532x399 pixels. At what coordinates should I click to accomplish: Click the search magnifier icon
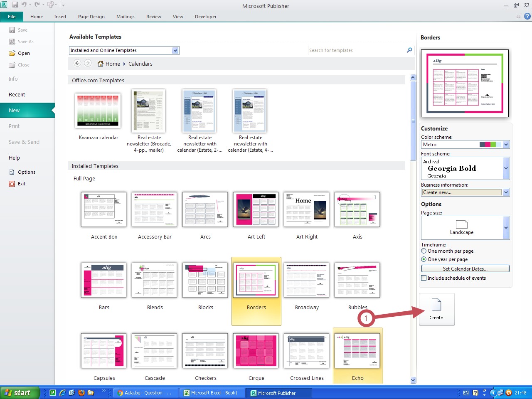point(409,50)
